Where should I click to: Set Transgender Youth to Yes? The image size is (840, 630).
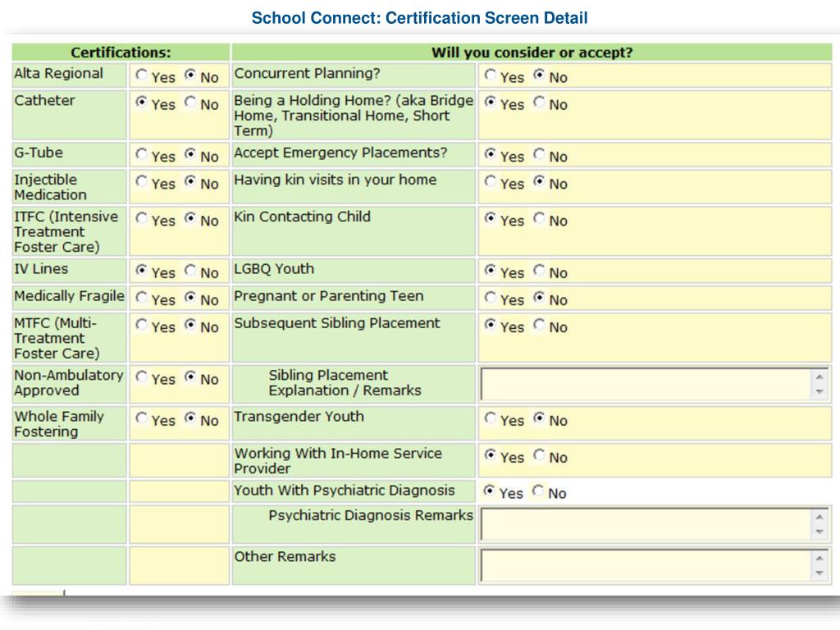coord(491,418)
